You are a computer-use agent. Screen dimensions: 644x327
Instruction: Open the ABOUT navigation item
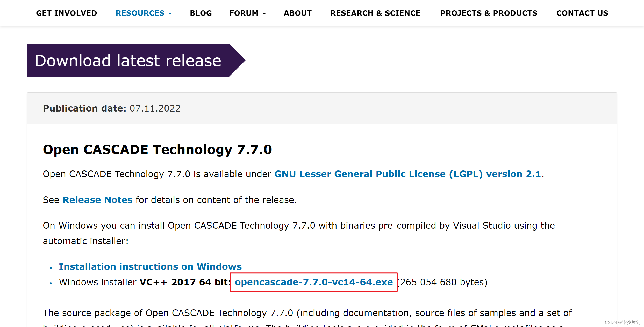298,13
